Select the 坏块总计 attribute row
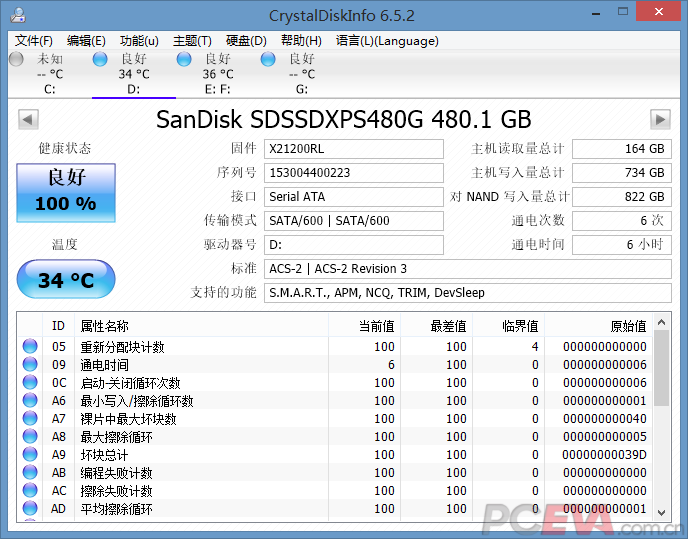 pos(336,454)
